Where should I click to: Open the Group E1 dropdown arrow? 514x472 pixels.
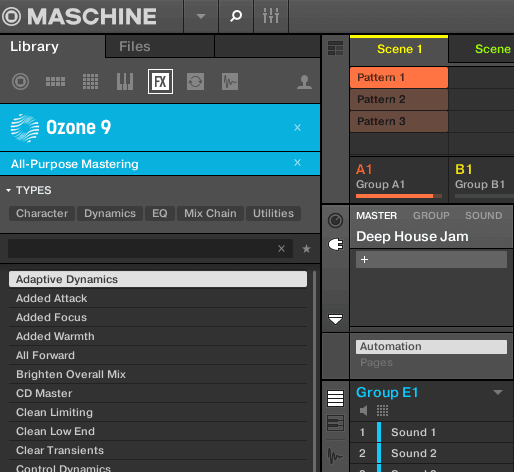498,393
